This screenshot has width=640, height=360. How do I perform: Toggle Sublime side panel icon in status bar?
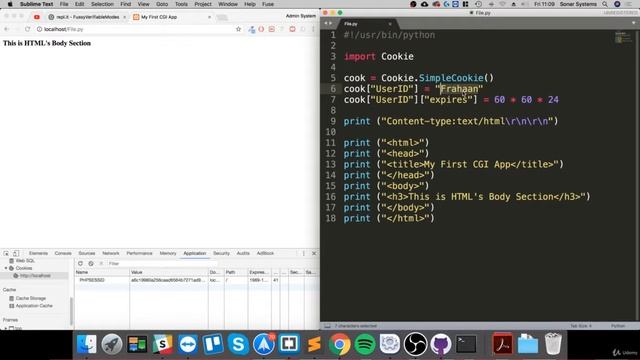point(327,326)
